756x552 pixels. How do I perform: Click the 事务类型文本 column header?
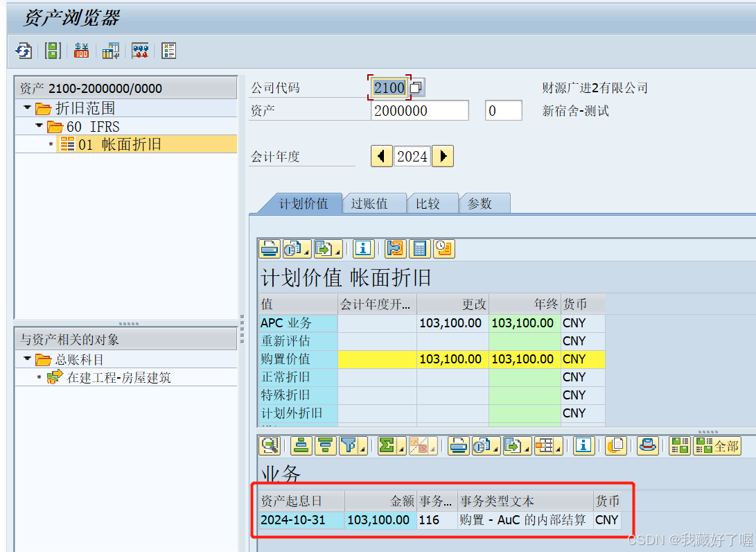tap(525, 501)
